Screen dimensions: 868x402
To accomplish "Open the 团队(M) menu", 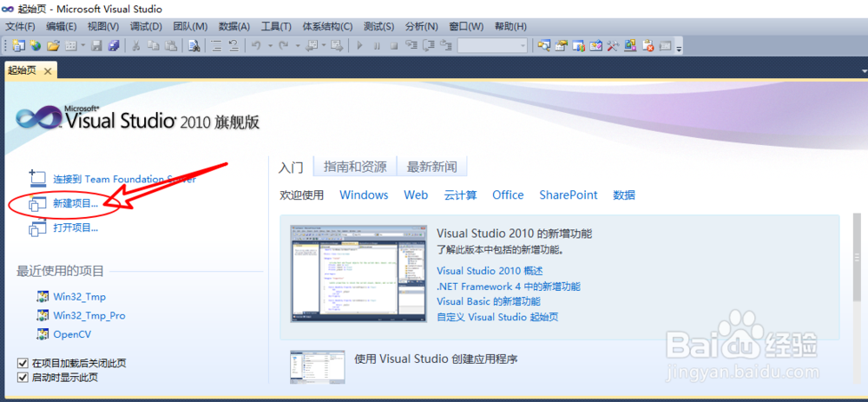I will 190,26.
